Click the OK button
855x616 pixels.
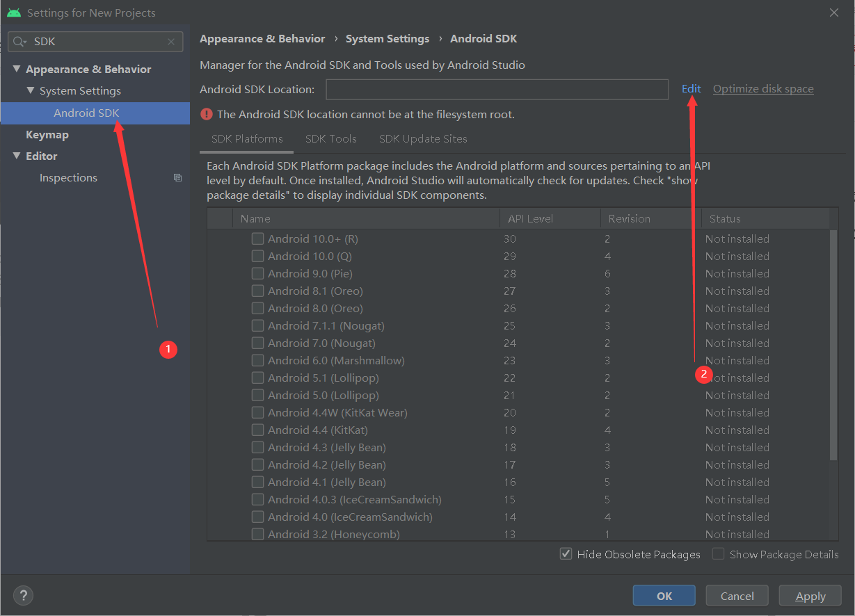pyautogui.click(x=664, y=596)
